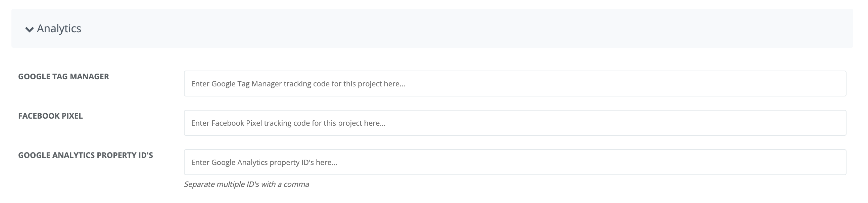Place cursor in the middle analytics text box
The width and height of the screenshot is (868, 203).
515,123
